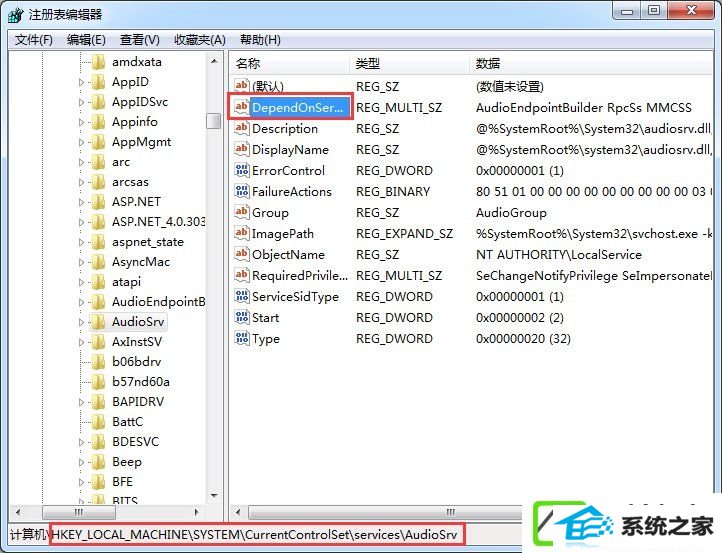Viewport: 722px width, 553px height.
Task: Open the 文件(F) menu
Action: pos(34,40)
